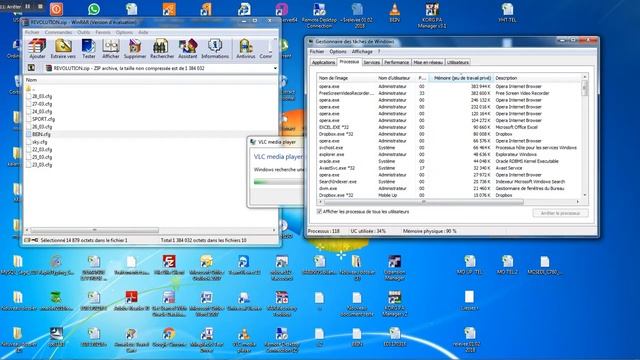
Task: Click the Extraire vers toolbar icon
Action: 63,49
